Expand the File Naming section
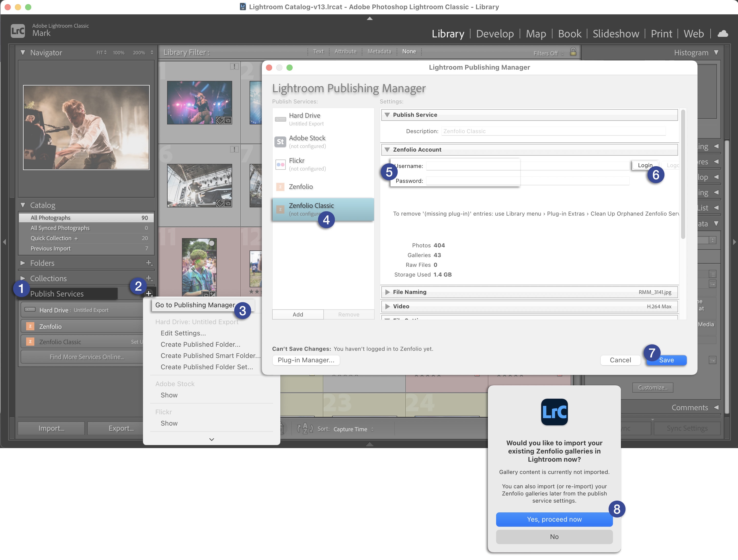738x560 pixels. pos(387,292)
